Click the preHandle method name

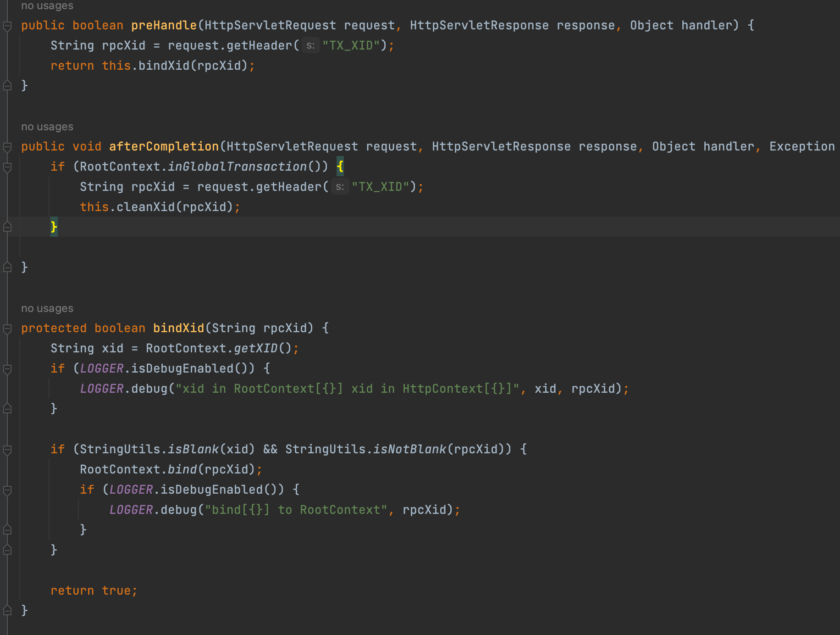pos(164,25)
